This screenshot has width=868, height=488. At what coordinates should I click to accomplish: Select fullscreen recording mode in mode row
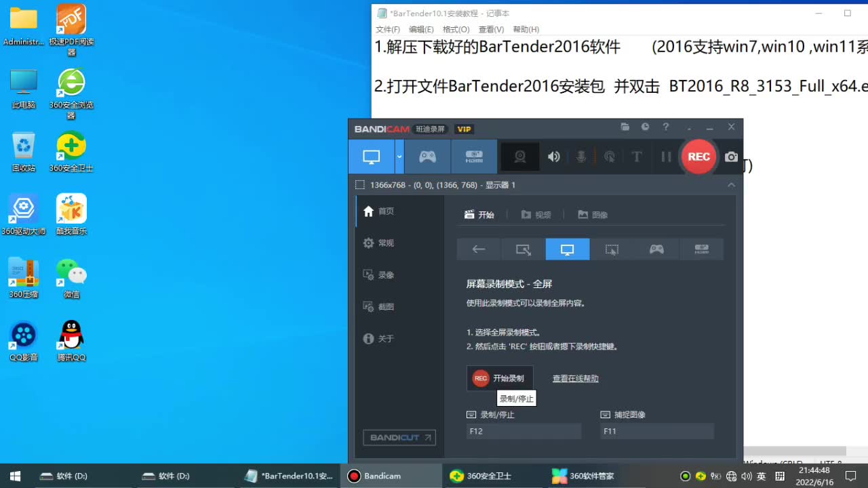(568, 249)
